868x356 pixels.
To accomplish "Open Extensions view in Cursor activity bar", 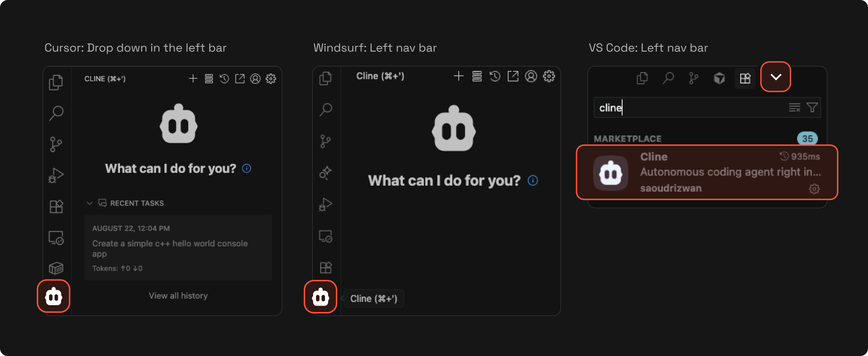I will click(56, 207).
